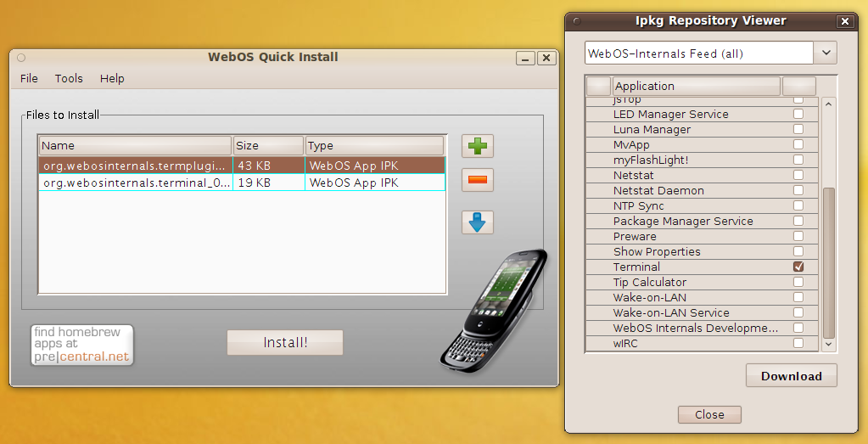Click the red minus remove-file icon

pos(477,180)
